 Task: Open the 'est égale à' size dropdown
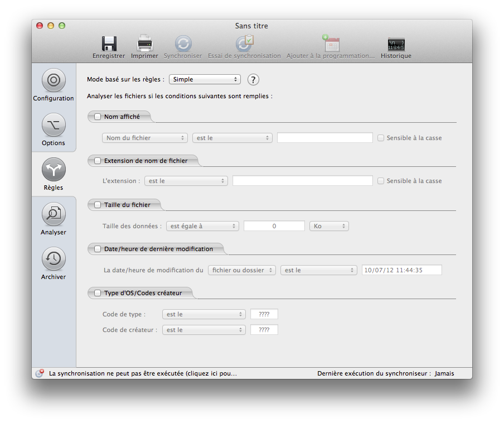click(202, 226)
